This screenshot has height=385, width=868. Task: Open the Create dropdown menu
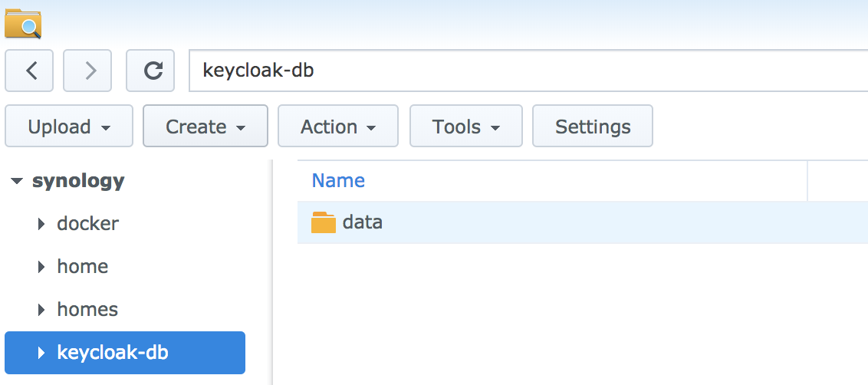205,127
